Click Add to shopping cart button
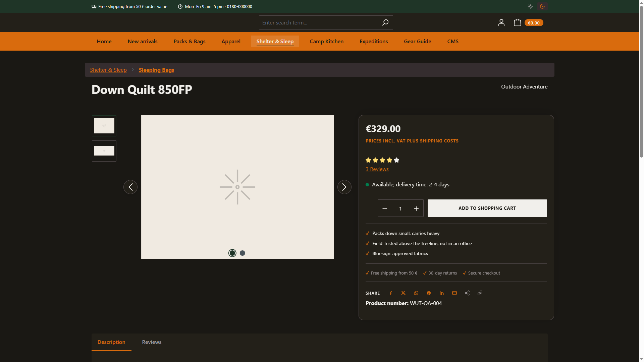This screenshot has width=644, height=362. pyautogui.click(x=487, y=208)
